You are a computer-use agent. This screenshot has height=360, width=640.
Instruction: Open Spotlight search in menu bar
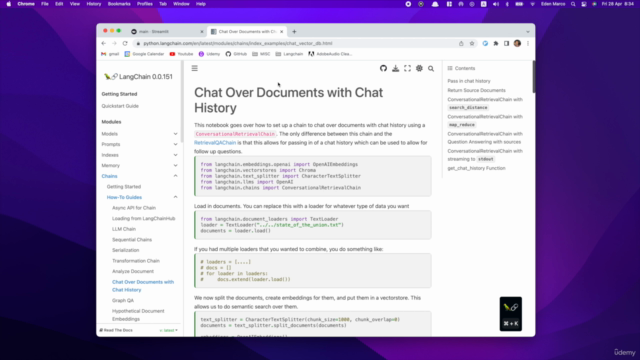pyautogui.click(x=573, y=4)
